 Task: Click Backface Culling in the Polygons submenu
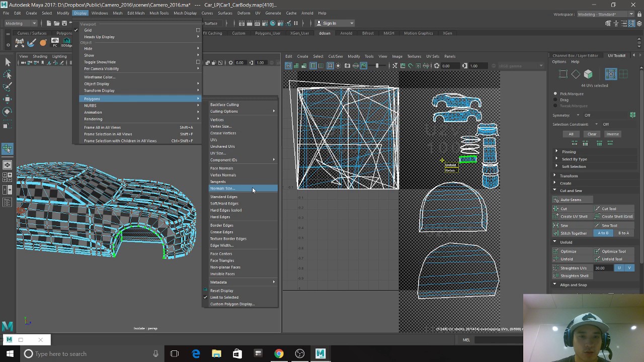[224, 105]
